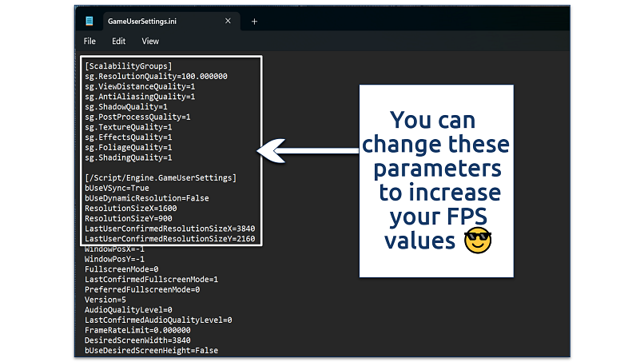Viewport: 644px width, 362px height.
Task: Place cursor on the sg.ShadowQuality=1 line
Action: click(125, 106)
